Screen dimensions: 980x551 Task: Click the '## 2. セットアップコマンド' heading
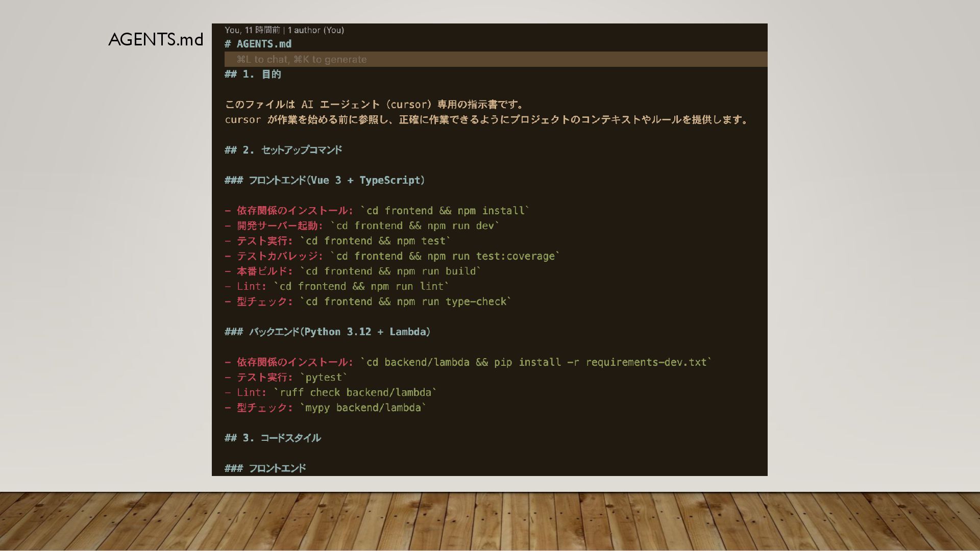point(283,150)
